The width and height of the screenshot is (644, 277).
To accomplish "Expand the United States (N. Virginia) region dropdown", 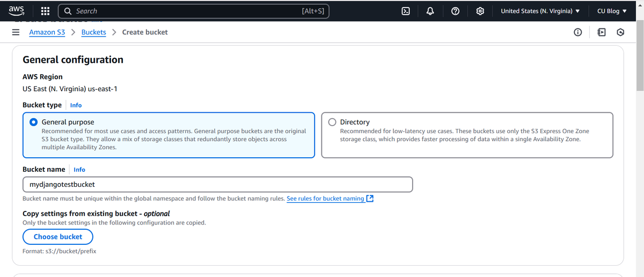I will point(540,11).
